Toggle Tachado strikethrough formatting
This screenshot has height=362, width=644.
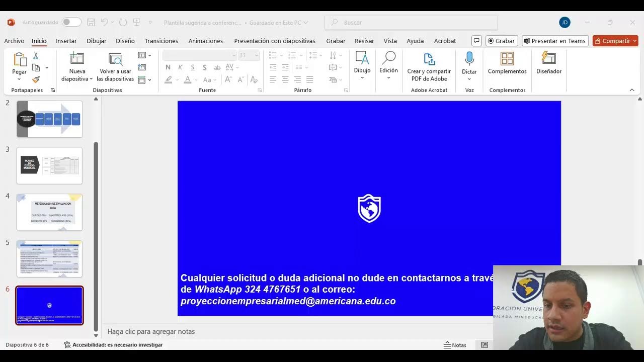pos(217,67)
